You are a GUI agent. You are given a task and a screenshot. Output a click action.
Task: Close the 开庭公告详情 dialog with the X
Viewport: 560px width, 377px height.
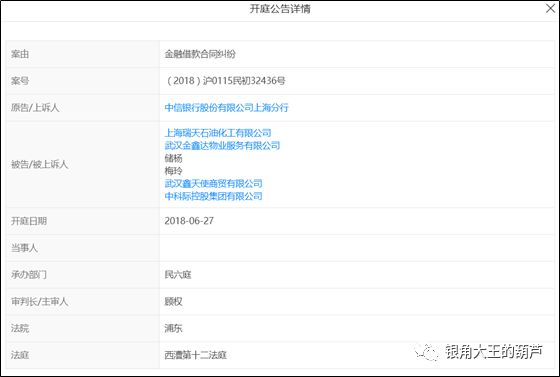click(550, 9)
